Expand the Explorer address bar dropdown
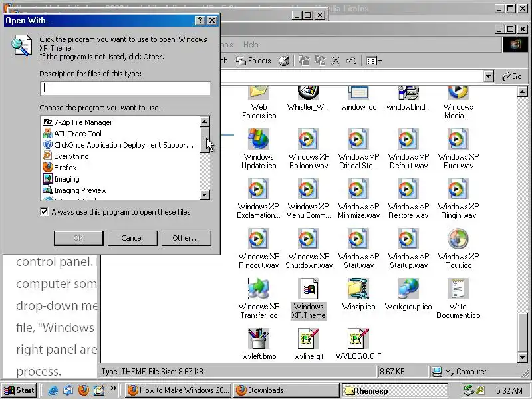532x399 pixels. click(x=488, y=76)
